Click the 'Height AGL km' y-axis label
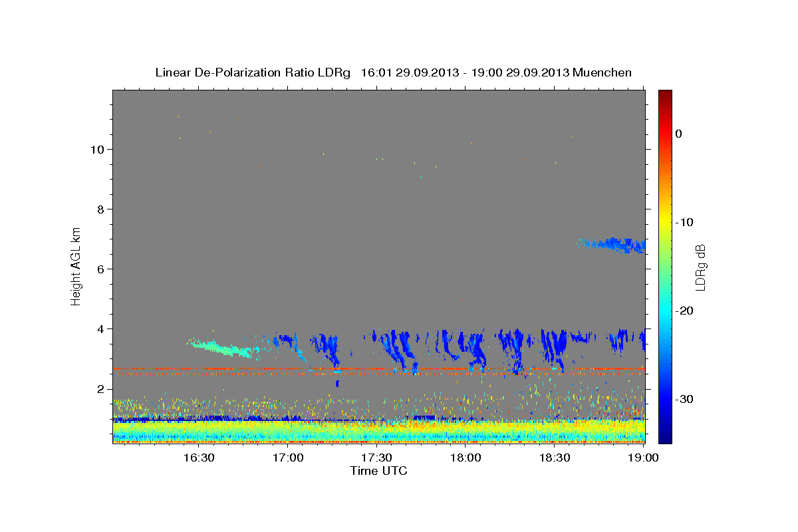Image resolution: width=798 pixels, height=532 pixels. click(x=76, y=265)
